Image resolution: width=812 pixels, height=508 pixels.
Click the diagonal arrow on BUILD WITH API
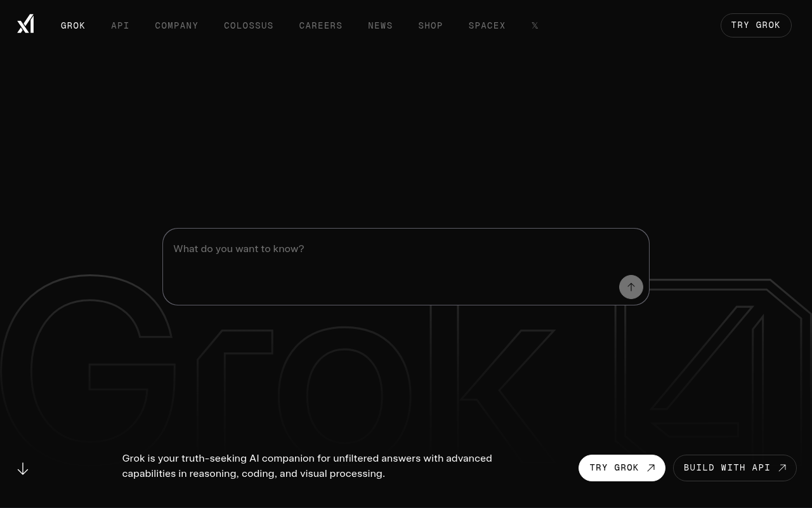pos(782,467)
